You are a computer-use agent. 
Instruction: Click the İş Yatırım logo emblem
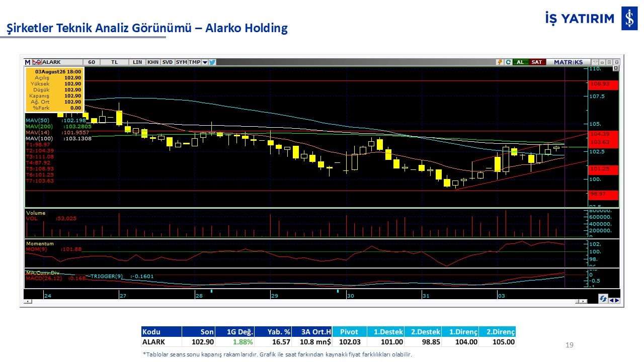(629, 19)
